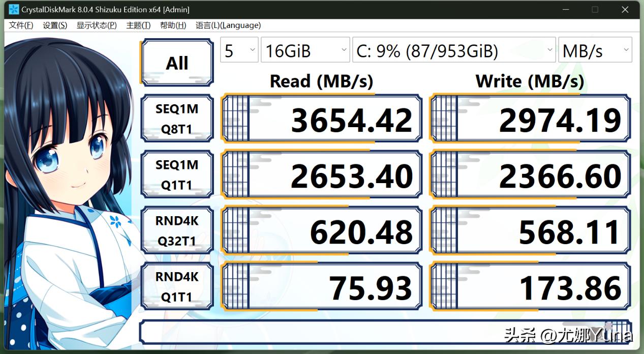Click the SEQ1M Q8T1 read progress bar
This screenshot has width=644, height=354.
click(x=235, y=118)
